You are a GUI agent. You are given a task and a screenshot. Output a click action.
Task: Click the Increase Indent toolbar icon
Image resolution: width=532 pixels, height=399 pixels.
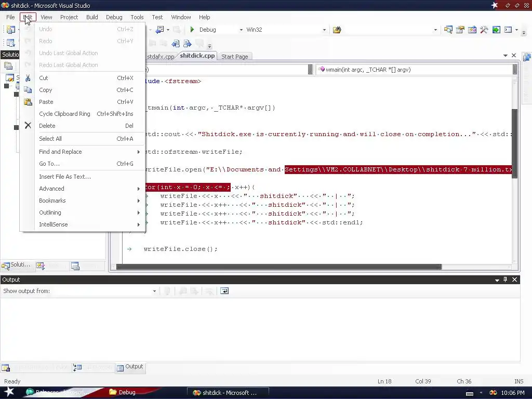pos(187,44)
